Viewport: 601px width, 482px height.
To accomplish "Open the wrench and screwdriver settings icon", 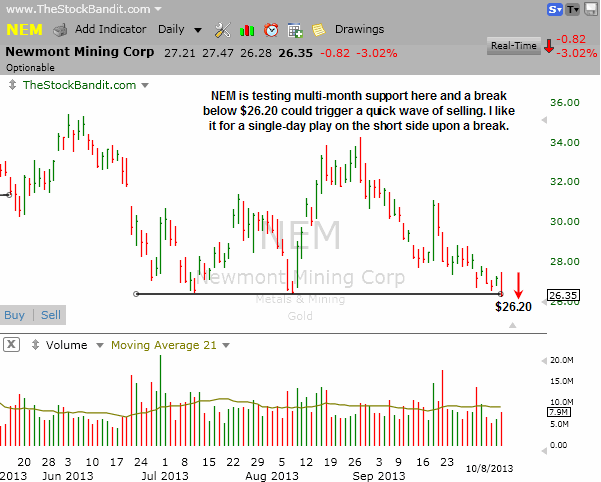I will tap(223, 30).
